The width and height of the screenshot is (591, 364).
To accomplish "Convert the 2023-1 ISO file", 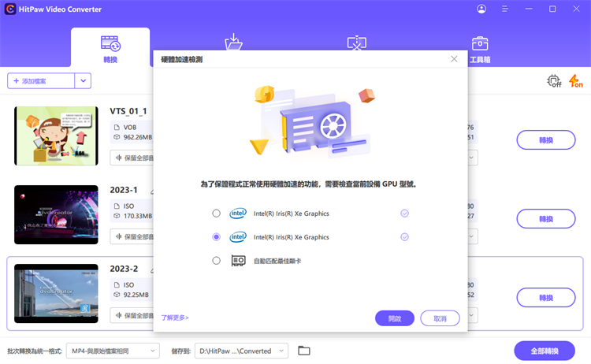I will [x=546, y=219].
